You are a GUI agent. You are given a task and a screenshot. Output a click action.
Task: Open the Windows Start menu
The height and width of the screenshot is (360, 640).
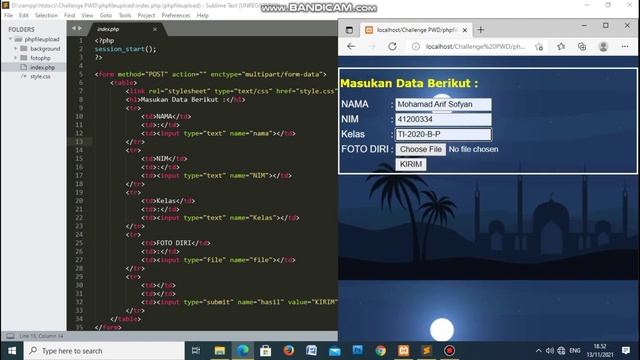tap(12, 351)
